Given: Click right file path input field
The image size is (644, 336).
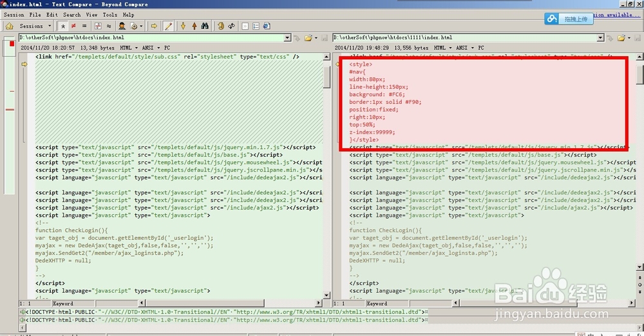Looking at the screenshot, I should pos(465,38).
